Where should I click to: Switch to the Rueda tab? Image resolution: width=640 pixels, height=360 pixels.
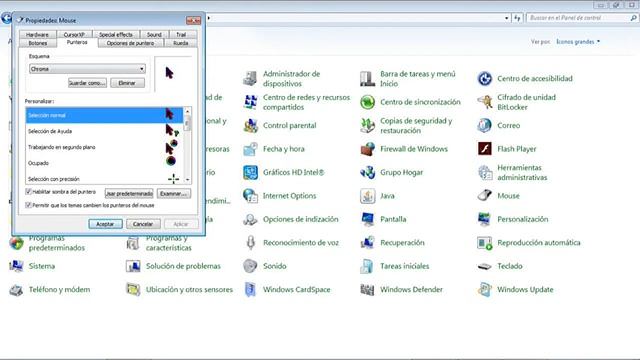click(180, 43)
